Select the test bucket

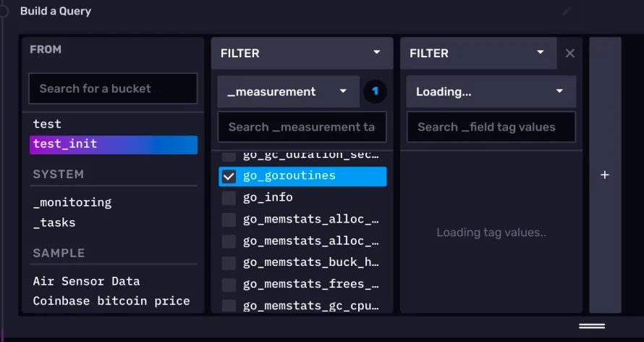coord(48,124)
